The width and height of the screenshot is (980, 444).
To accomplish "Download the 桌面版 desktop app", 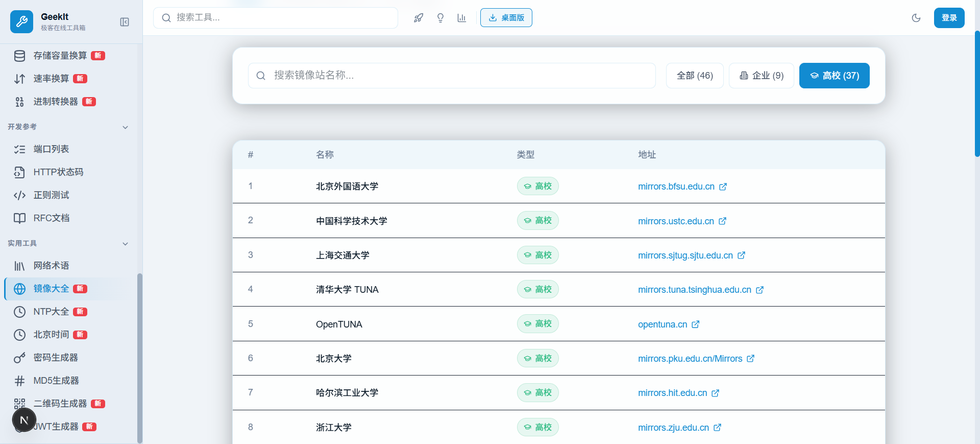I will 506,18.
